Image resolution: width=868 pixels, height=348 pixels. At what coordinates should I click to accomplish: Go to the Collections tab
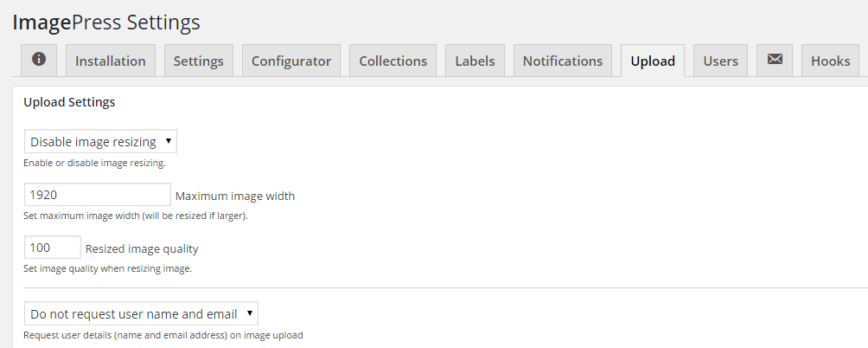click(393, 61)
